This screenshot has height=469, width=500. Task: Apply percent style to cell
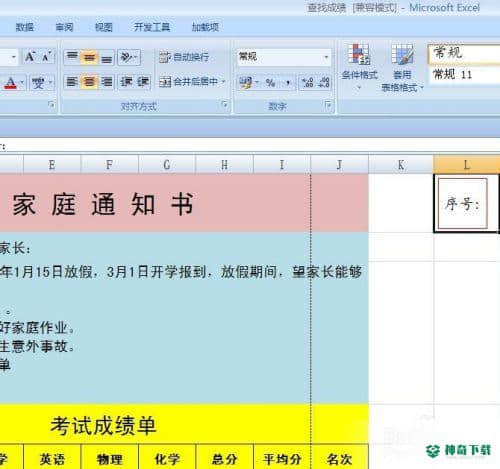pos(270,82)
